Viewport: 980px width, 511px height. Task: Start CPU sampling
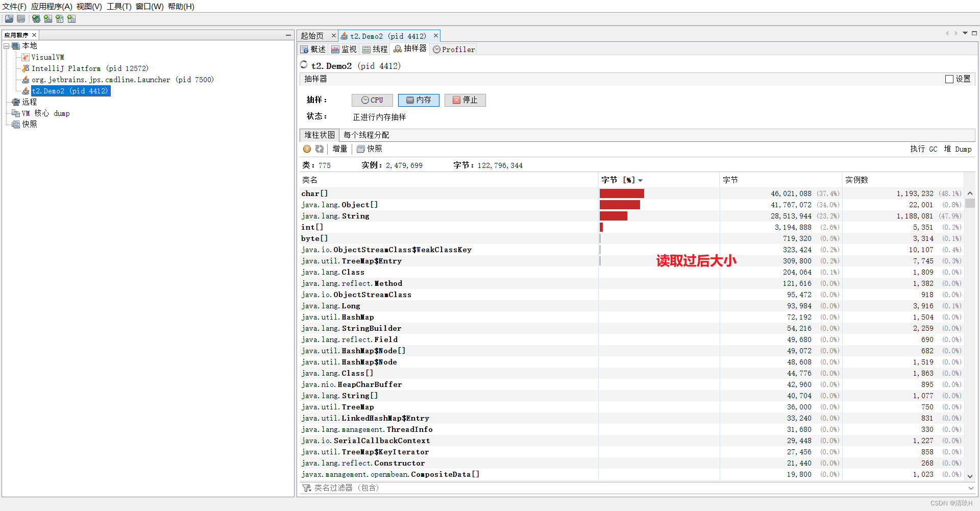point(372,100)
